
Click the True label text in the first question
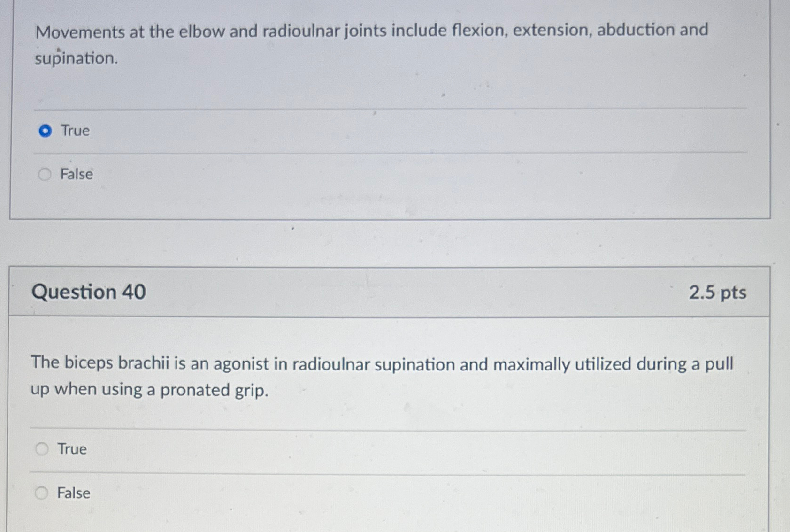[x=74, y=131]
